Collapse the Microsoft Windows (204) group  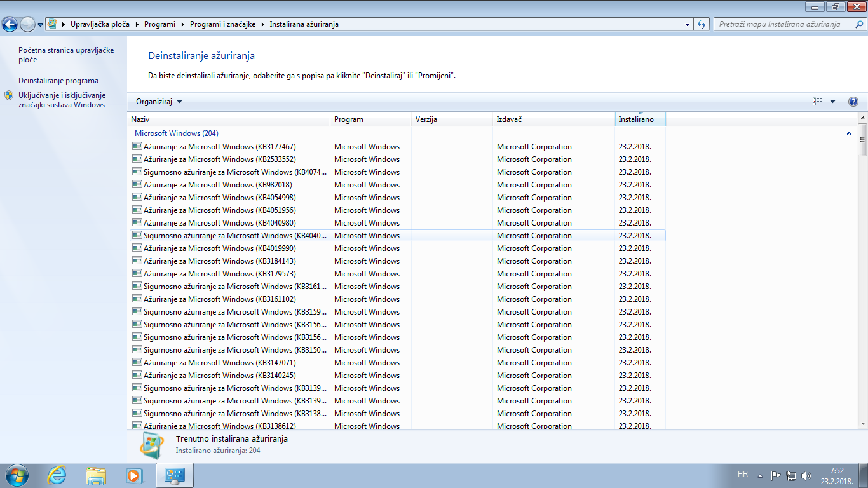tap(850, 133)
